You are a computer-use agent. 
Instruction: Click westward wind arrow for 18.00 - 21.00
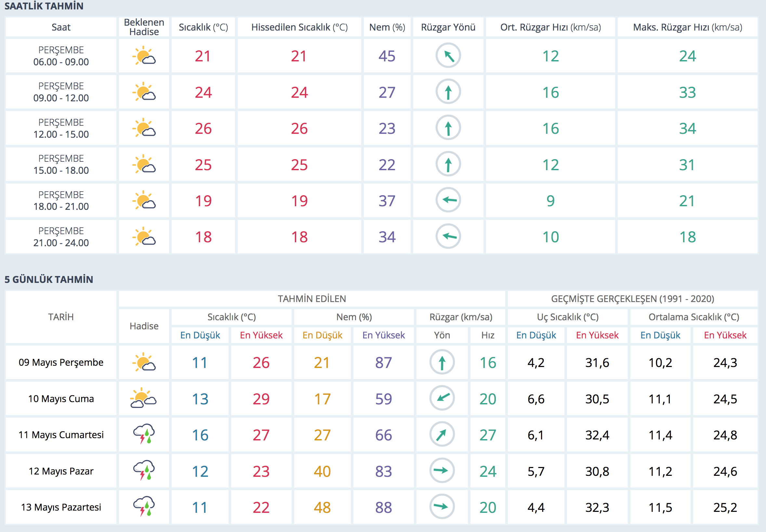448,200
